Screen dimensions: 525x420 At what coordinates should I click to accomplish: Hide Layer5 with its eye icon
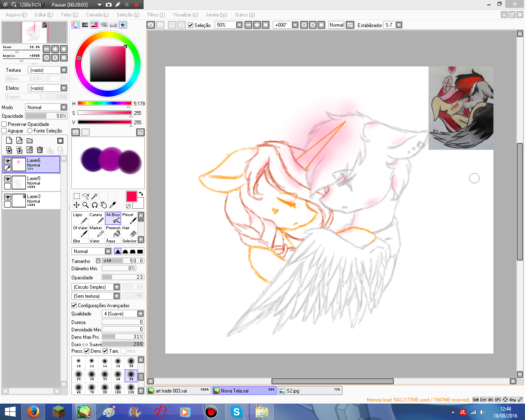[7, 179]
